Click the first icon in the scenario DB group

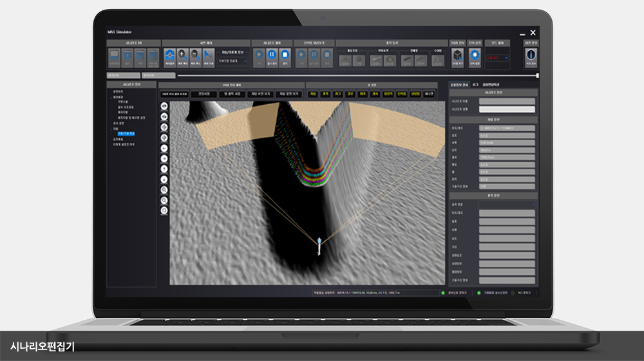tap(114, 57)
